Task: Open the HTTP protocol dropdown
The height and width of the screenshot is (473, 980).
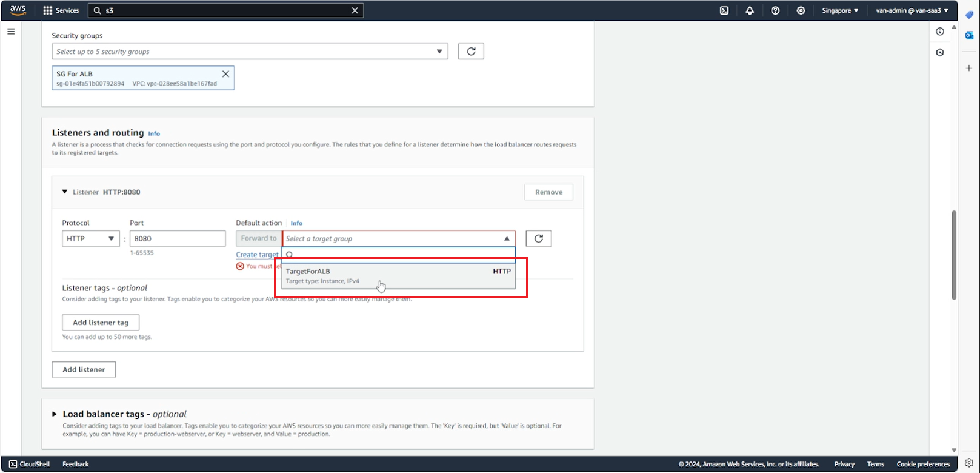Action: coord(90,238)
